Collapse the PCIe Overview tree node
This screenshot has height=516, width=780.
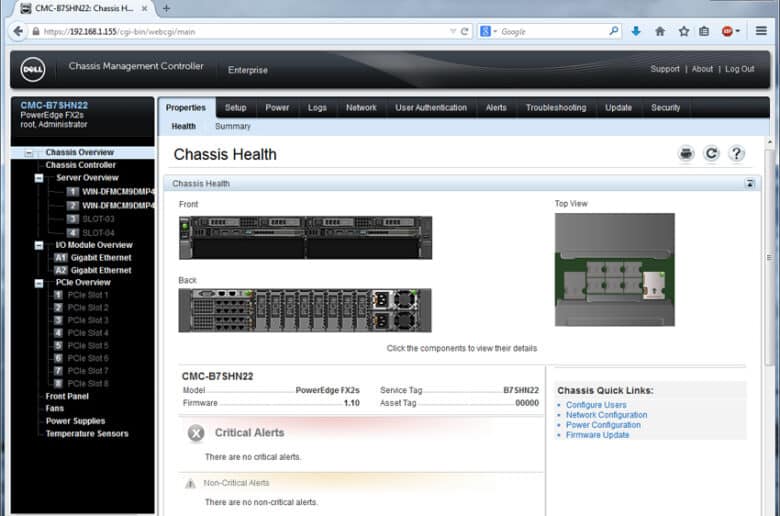tap(39, 283)
